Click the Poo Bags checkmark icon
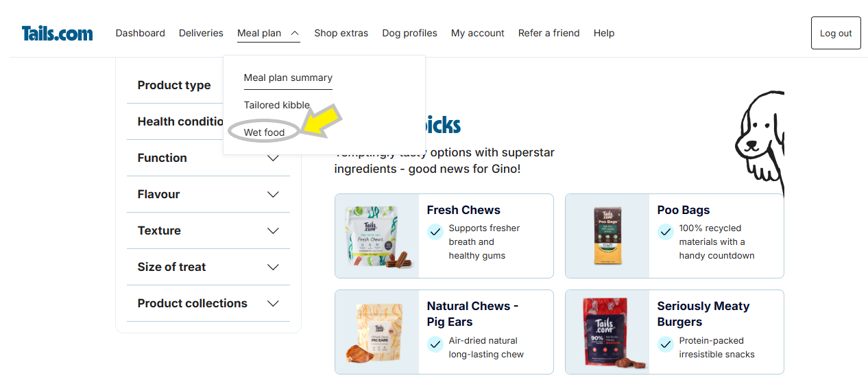The height and width of the screenshot is (391, 868). click(x=666, y=232)
